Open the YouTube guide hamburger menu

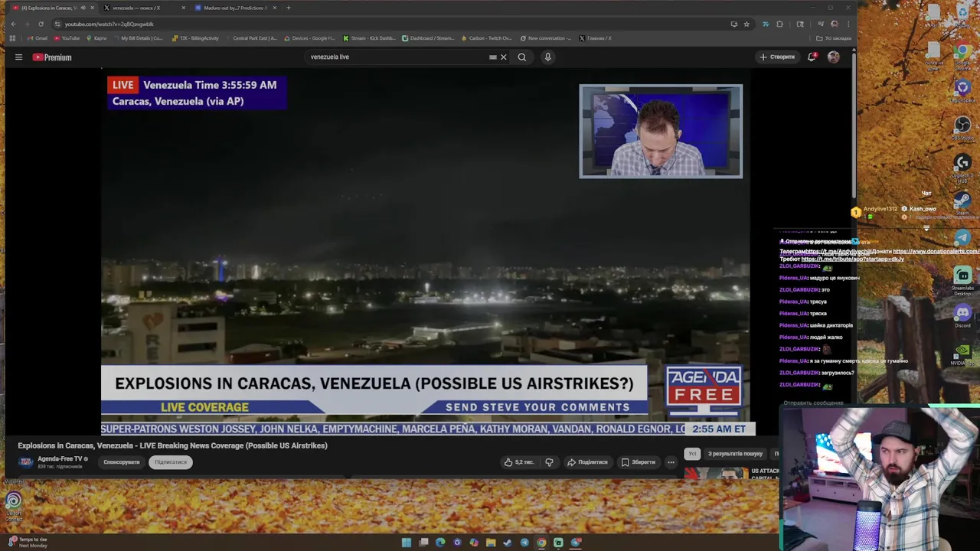tap(18, 57)
